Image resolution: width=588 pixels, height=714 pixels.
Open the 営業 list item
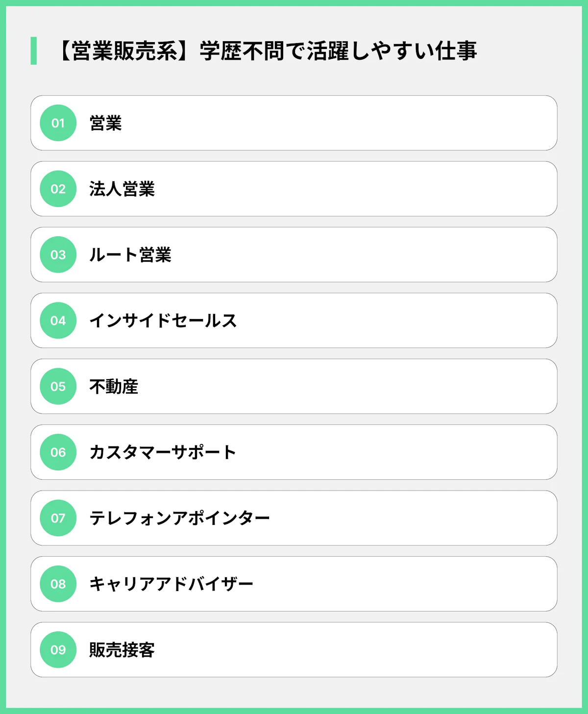point(105,123)
